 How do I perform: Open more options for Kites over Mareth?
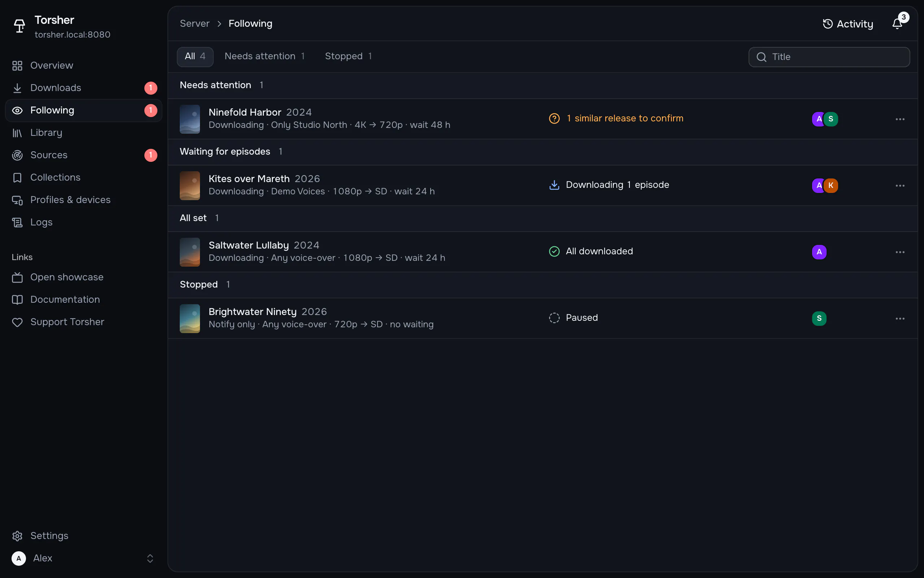coord(900,185)
